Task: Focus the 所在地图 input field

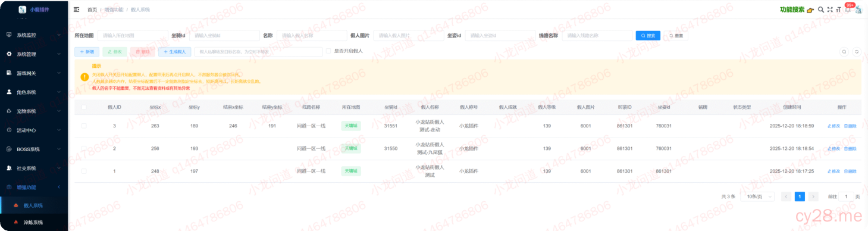Action: coord(133,35)
